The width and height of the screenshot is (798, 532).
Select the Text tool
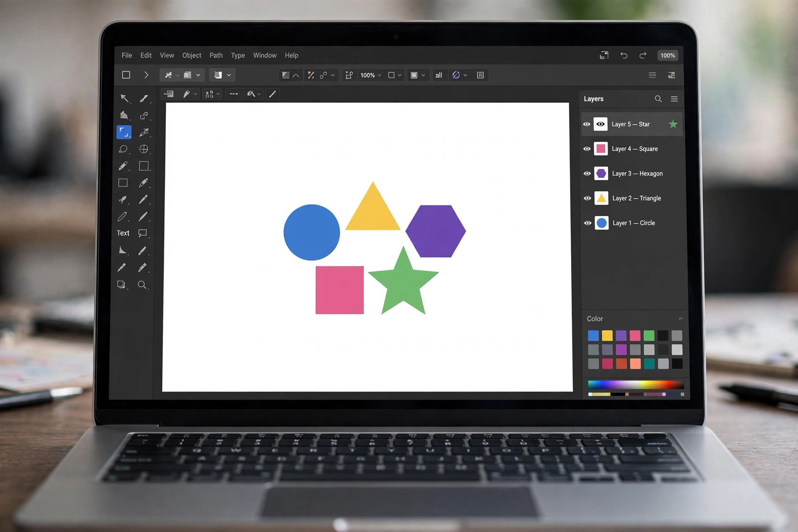point(123,233)
